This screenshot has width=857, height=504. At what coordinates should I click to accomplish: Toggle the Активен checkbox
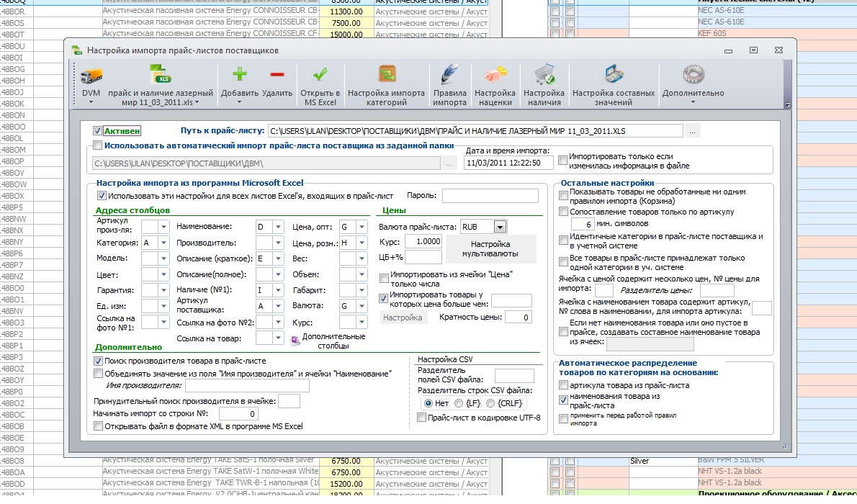[97, 130]
